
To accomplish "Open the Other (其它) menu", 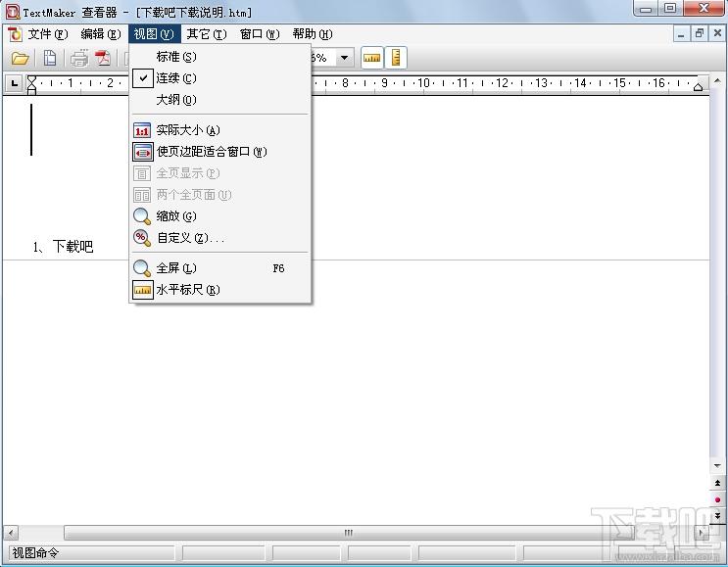I will (x=207, y=34).
